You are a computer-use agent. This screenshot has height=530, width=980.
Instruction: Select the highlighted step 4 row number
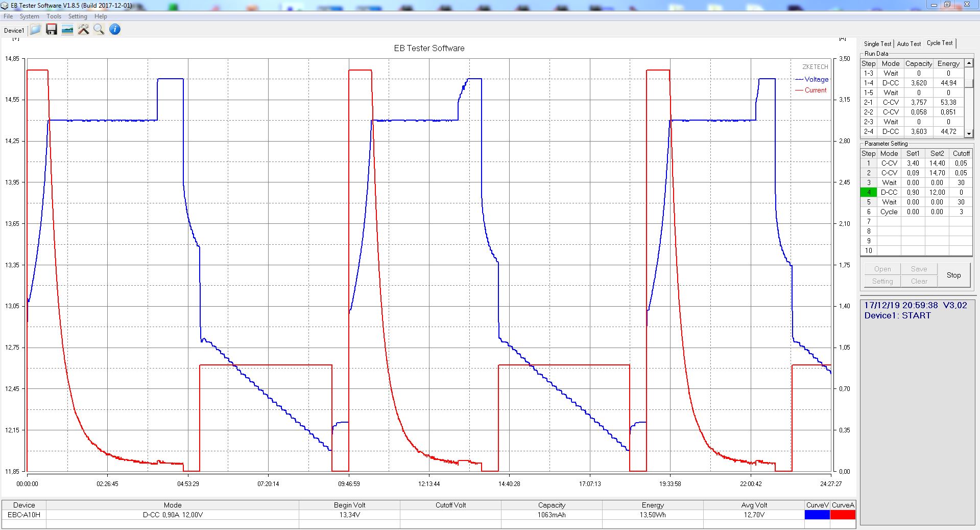pyautogui.click(x=868, y=193)
